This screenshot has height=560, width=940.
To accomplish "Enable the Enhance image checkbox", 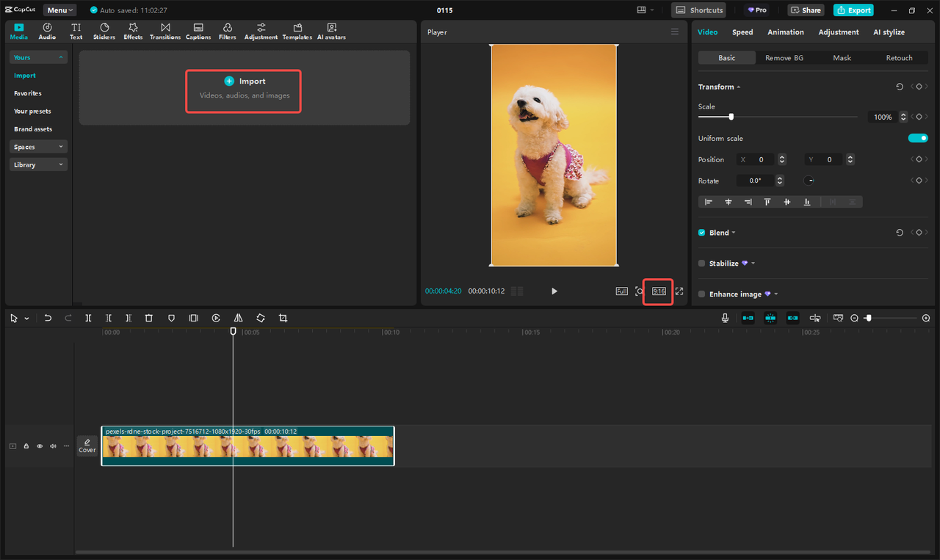I will coord(701,294).
